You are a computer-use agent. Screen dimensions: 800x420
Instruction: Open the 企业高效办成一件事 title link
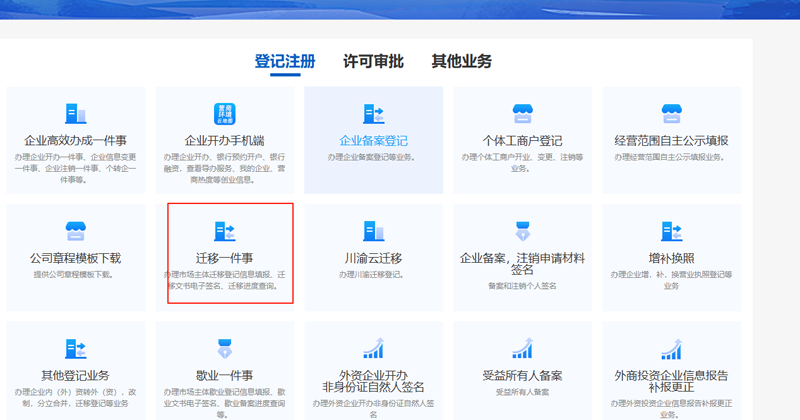76,140
